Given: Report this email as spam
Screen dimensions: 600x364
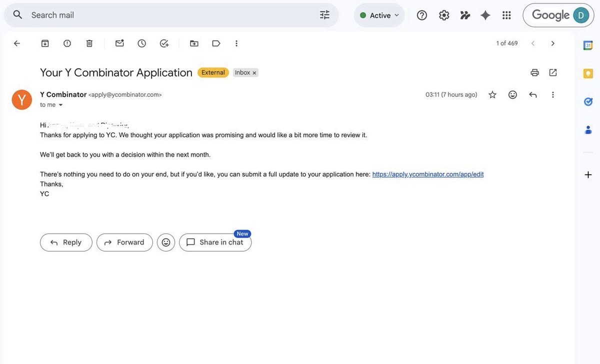Looking at the screenshot, I should [x=67, y=43].
